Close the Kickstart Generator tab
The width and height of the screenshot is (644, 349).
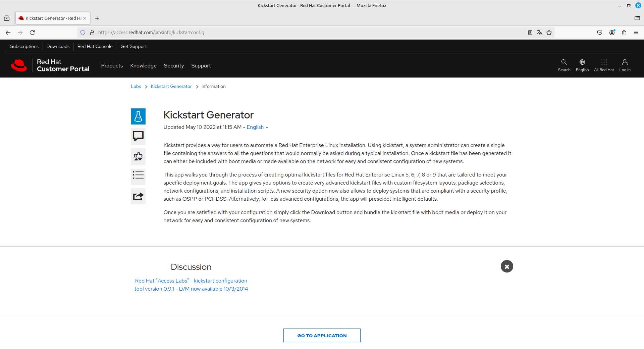(85, 18)
